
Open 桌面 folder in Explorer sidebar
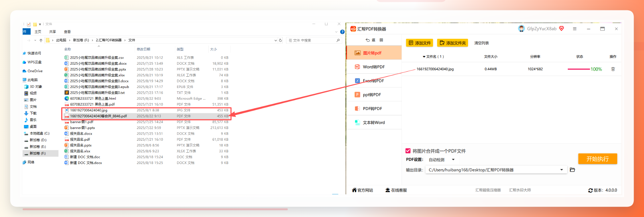coord(30,127)
